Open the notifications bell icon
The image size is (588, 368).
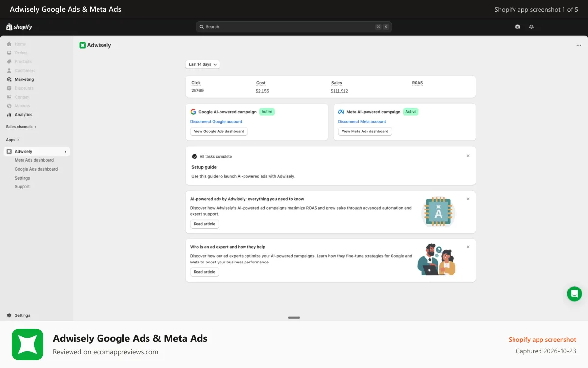[531, 27]
